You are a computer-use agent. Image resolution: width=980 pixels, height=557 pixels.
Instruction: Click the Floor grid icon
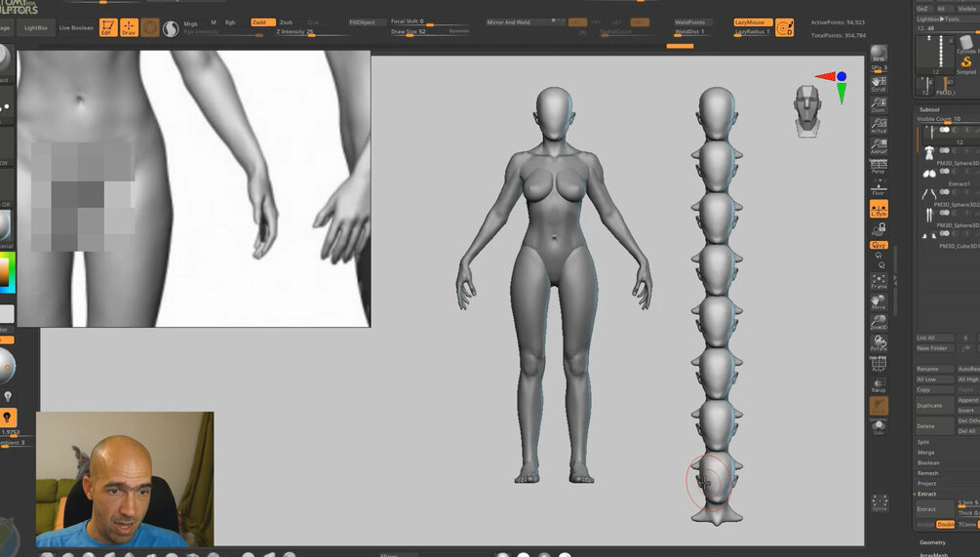[x=879, y=187]
